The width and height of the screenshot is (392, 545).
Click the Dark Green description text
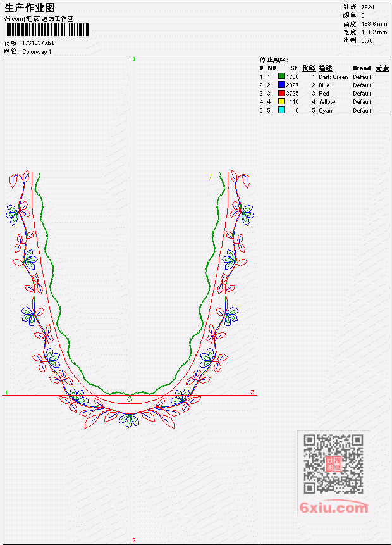(333, 77)
